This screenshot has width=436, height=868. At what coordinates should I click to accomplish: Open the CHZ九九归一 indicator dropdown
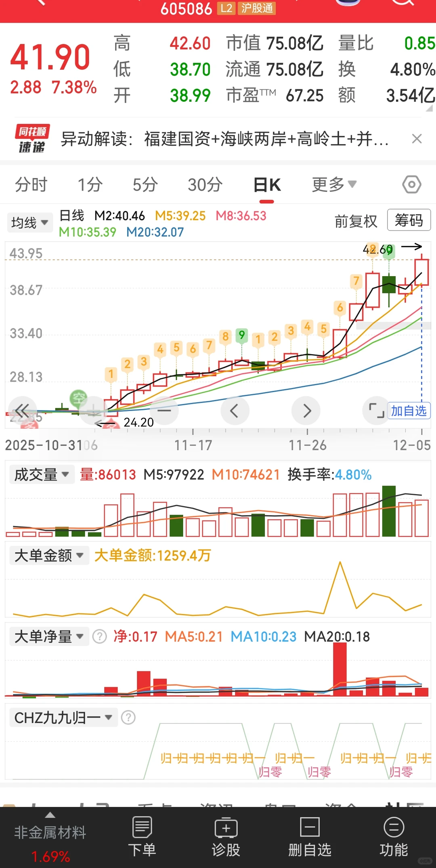point(63,717)
